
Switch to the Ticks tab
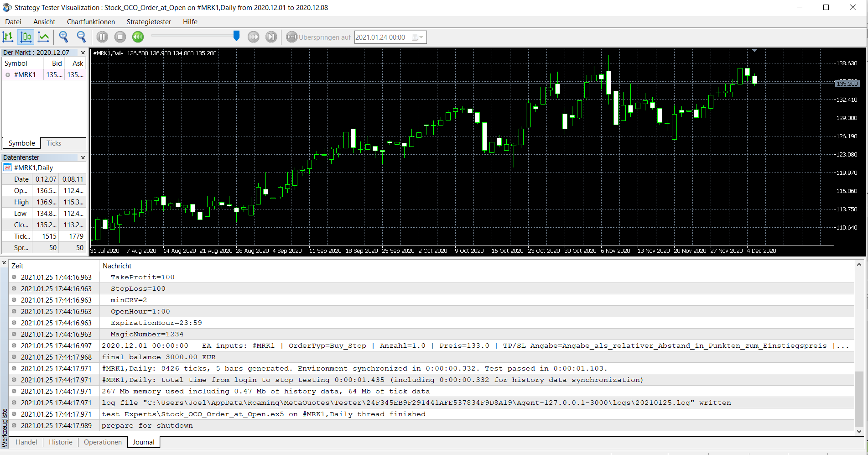(54, 143)
